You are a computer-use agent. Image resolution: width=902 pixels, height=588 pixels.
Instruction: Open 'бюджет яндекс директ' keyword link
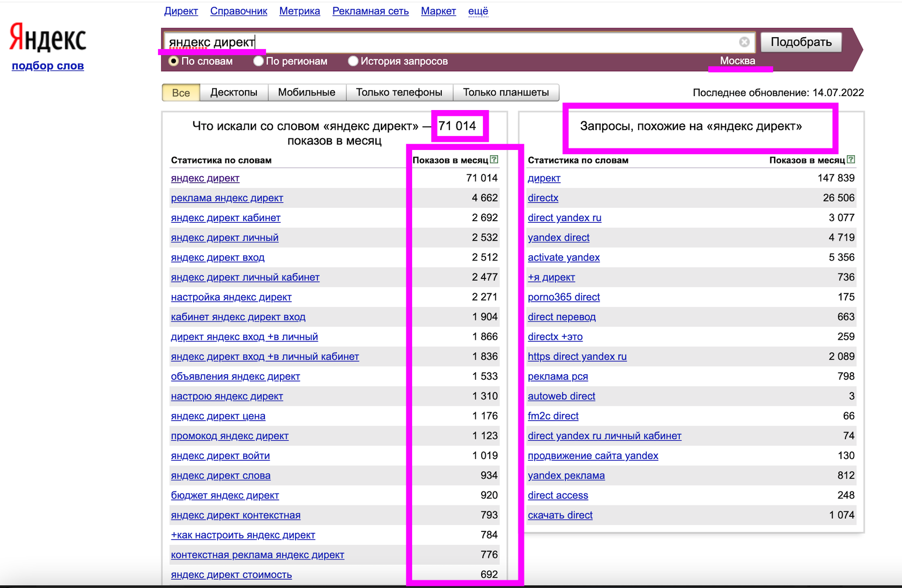[225, 495]
